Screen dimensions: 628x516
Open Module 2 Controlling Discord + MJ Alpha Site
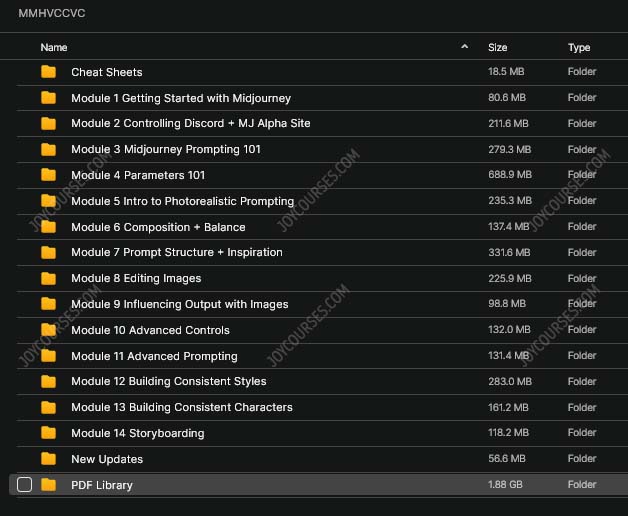click(191, 123)
